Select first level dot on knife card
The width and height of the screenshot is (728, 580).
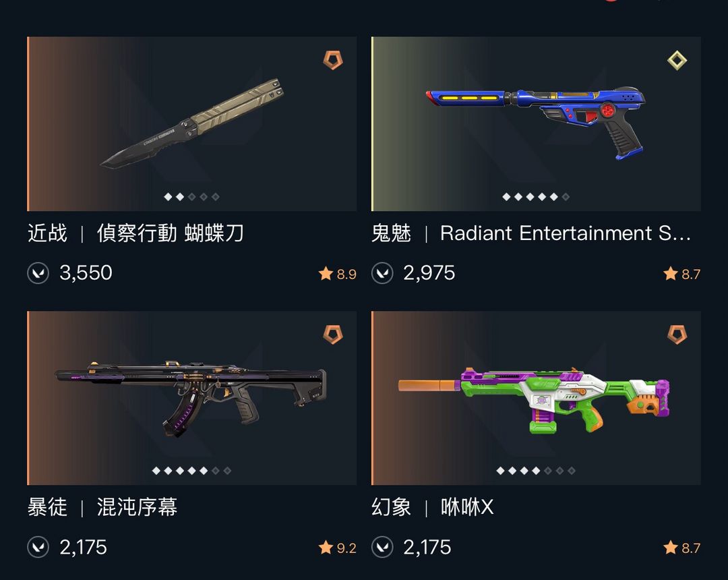coord(168,197)
